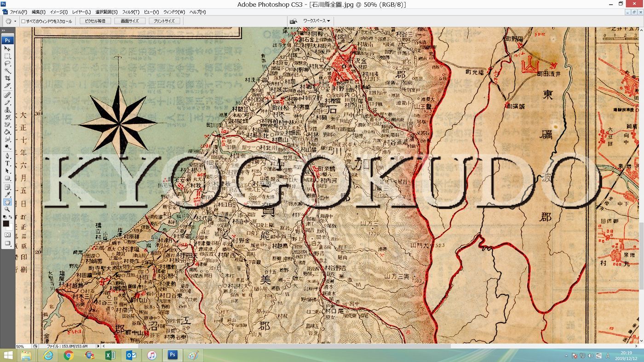Select the Blur/Smudge tool

[7, 139]
